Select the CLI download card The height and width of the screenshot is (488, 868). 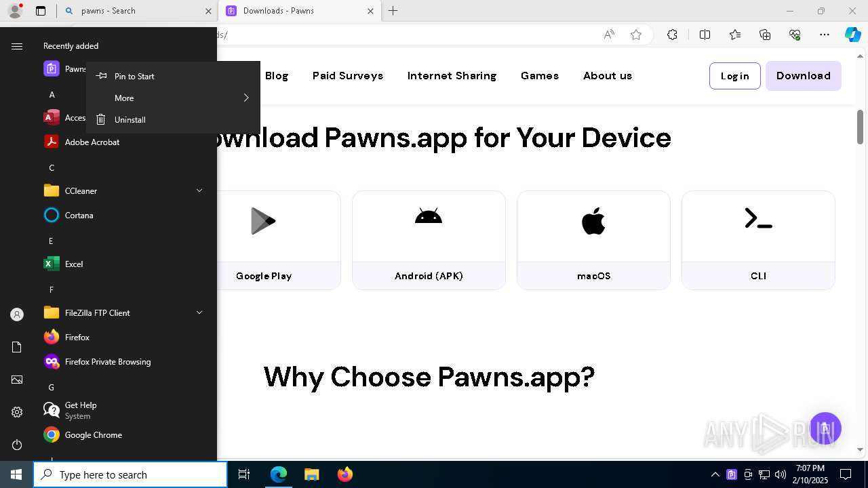coord(758,241)
